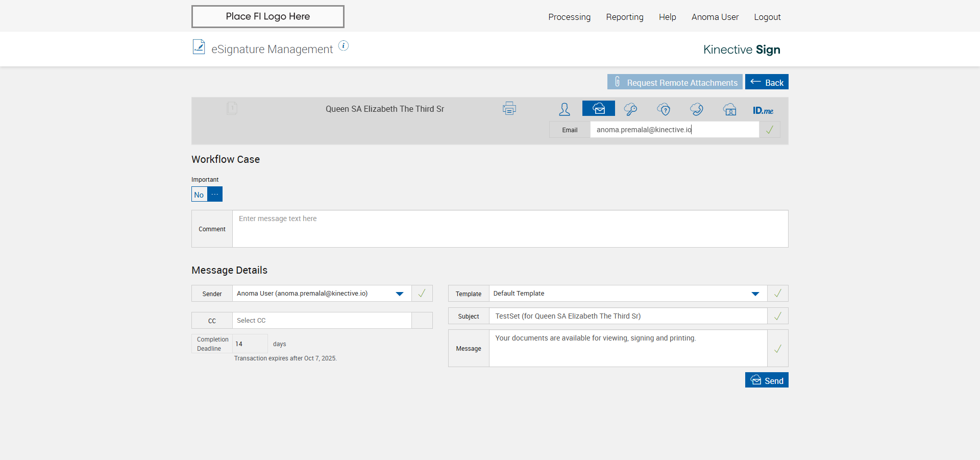The height and width of the screenshot is (460, 980).
Task: Click the print icon beside signer name
Action: [x=509, y=109]
